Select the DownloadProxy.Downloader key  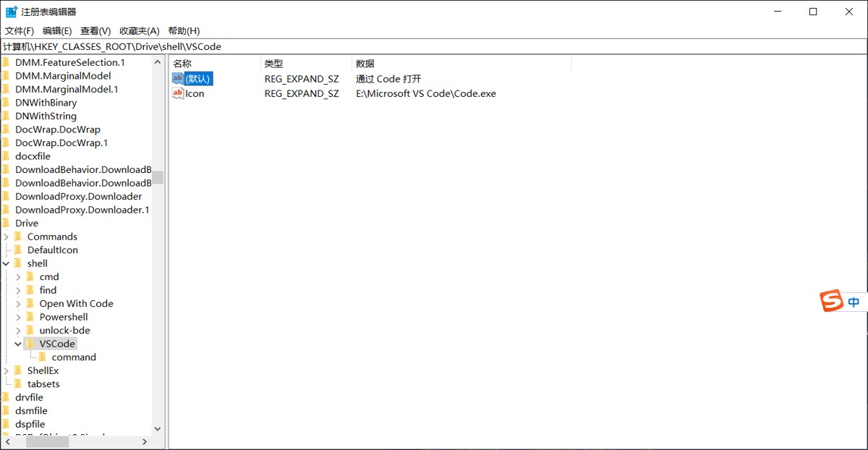(x=79, y=196)
